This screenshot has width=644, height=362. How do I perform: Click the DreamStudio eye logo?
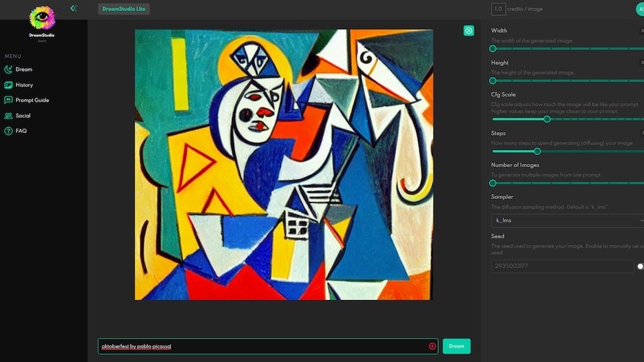click(42, 18)
